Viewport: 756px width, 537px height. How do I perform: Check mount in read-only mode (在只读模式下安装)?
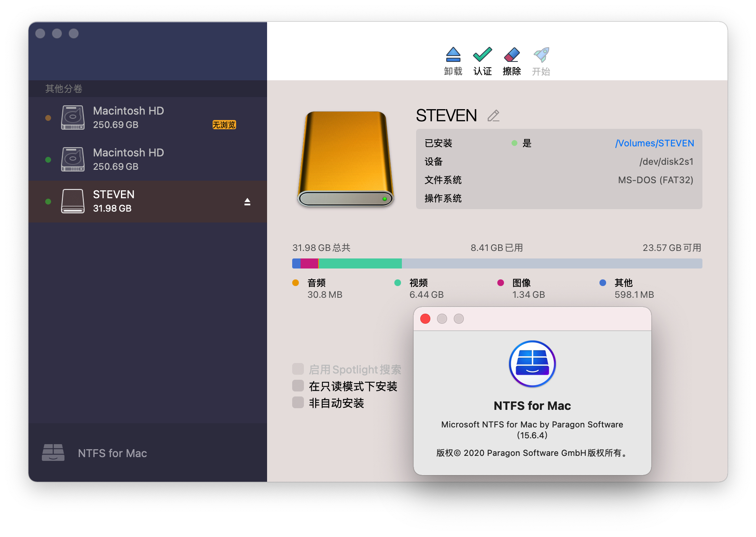tap(298, 386)
